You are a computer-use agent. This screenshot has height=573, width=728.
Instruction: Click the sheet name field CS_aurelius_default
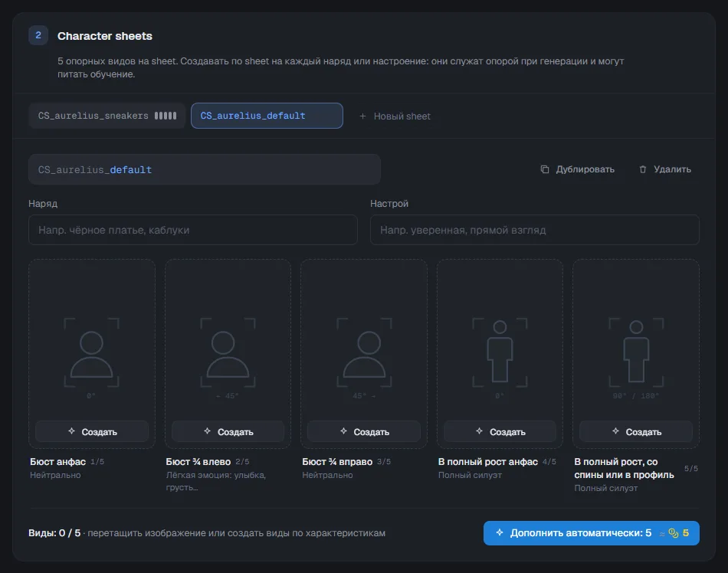point(205,169)
